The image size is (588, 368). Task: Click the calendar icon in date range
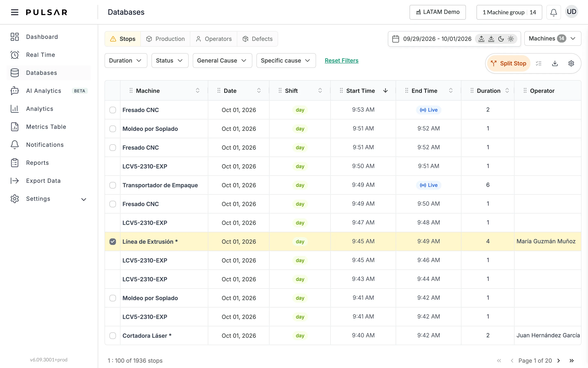(x=395, y=39)
